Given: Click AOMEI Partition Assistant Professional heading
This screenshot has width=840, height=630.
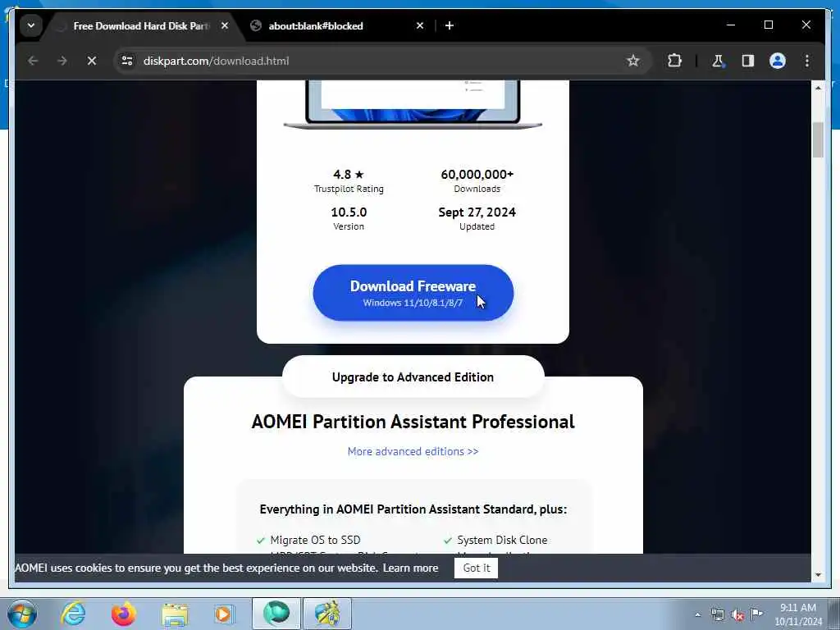Looking at the screenshot, I should (413, 422).
